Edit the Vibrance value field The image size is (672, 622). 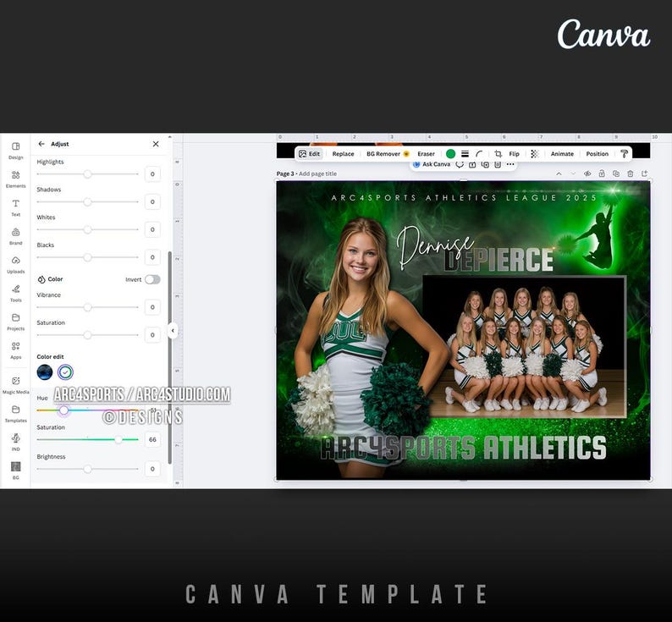pos(152,307)
